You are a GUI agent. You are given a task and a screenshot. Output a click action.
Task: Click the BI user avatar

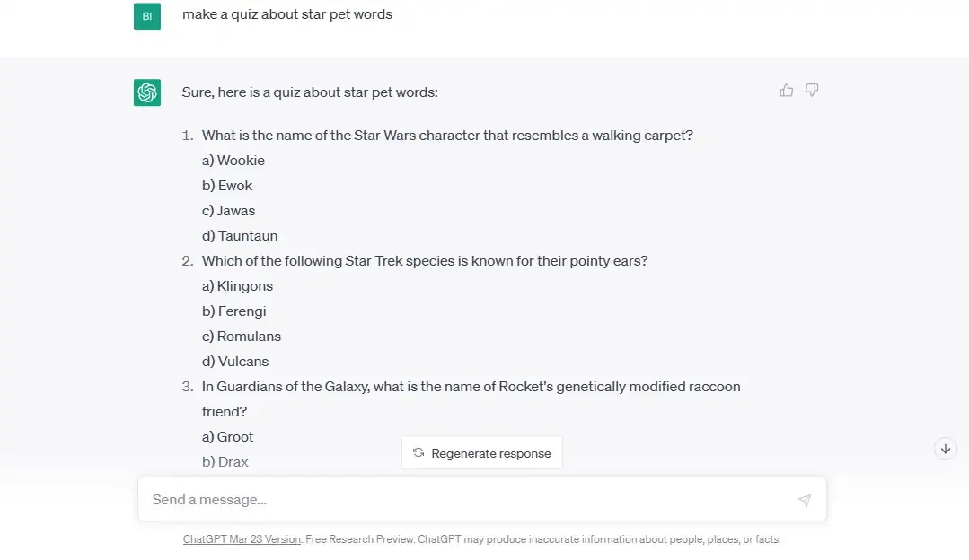pos(147,16)
